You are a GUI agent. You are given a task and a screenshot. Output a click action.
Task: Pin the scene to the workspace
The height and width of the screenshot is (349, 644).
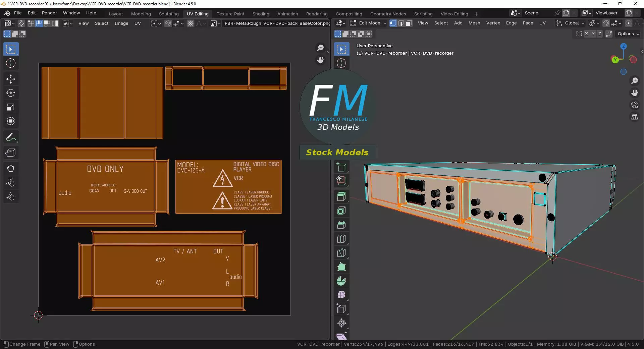[557, 13]
